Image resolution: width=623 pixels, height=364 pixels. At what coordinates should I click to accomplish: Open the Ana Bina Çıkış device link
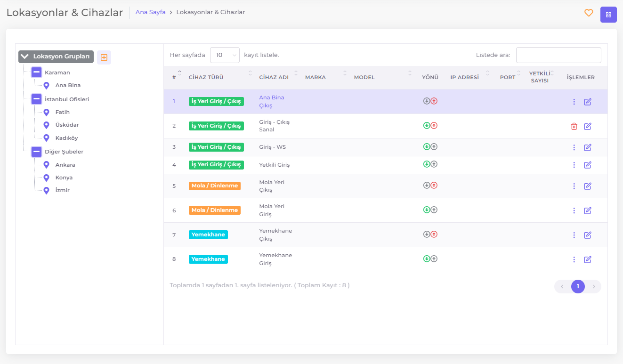pos(272,102)
